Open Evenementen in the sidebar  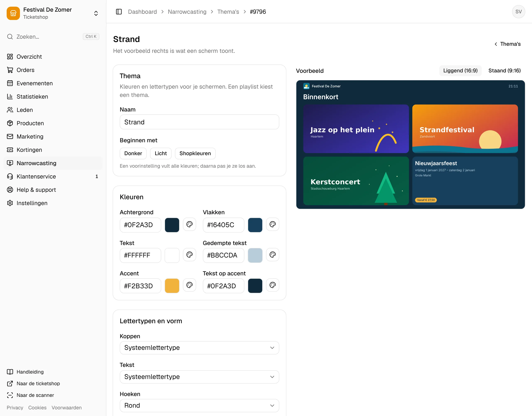[x=53, y=83]
